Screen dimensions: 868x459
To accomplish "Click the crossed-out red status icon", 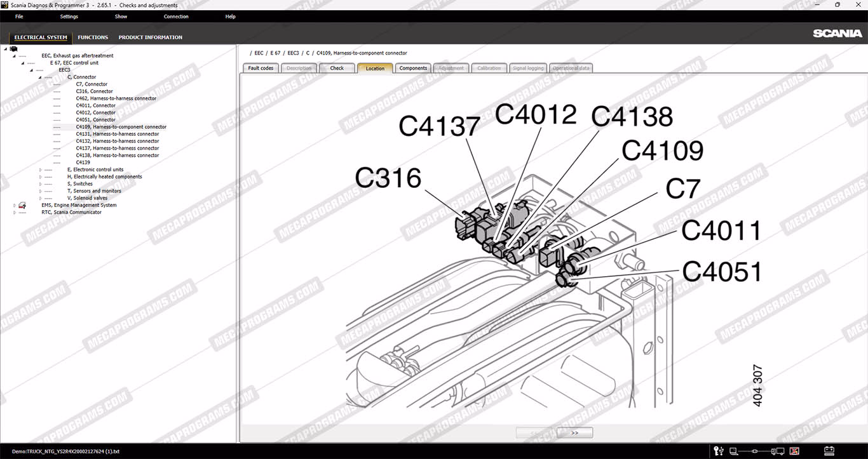I will tap(794, 451).
